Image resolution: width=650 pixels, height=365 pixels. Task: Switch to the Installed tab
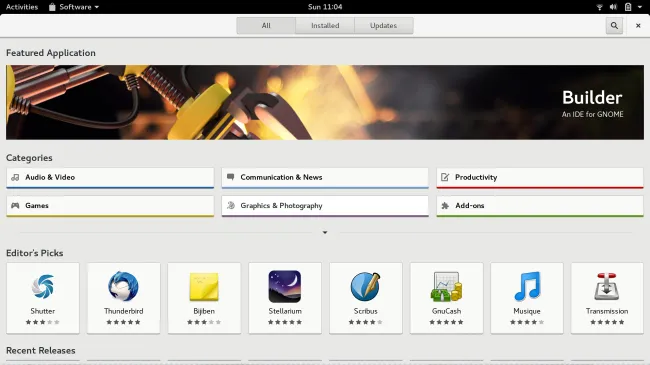tap(325, 26)
